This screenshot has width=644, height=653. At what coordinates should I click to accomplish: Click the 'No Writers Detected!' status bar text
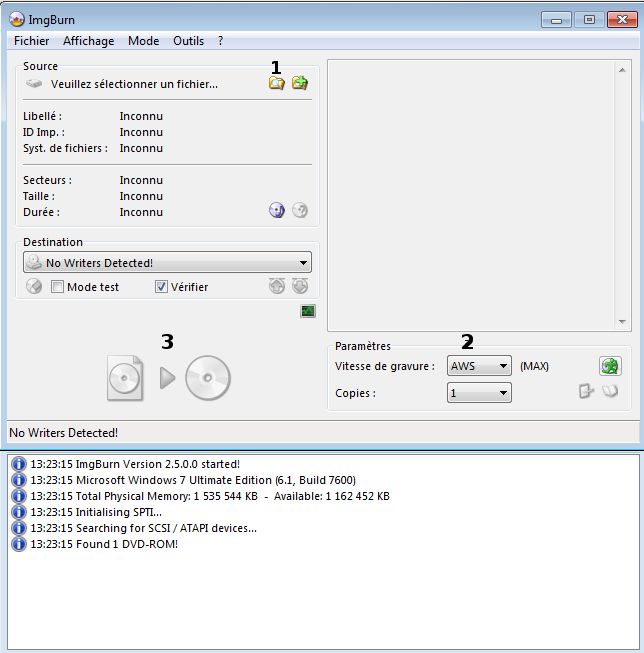pos(63,433)
